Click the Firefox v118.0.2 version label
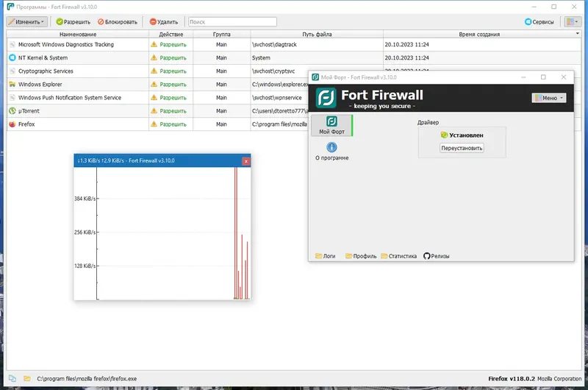The height and width of the screenshot is (390, 588). pyautogui.click(x=512, y=379)
